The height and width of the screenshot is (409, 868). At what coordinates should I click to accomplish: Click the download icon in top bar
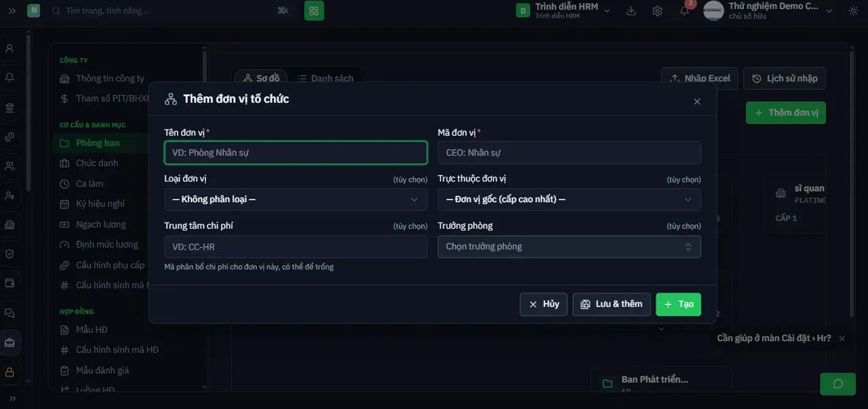click(x=631, y=11)
